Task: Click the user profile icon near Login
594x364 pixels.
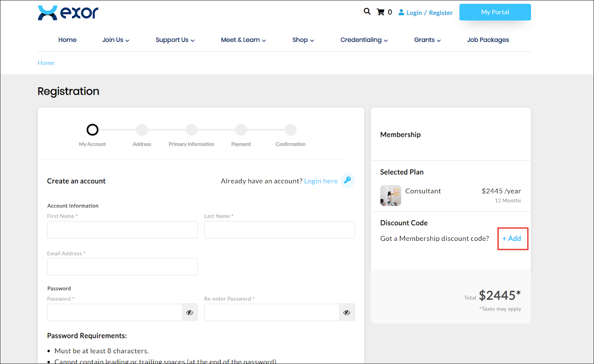Action: 401,12
